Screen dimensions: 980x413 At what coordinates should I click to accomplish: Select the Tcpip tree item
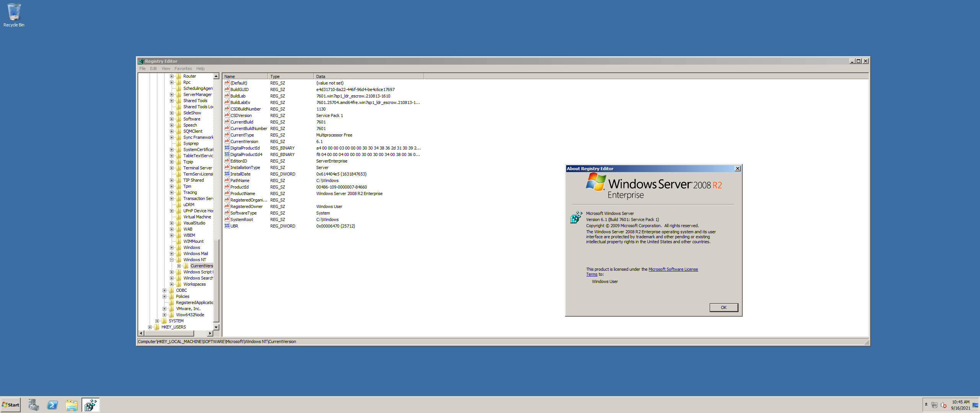coord(188,162)
